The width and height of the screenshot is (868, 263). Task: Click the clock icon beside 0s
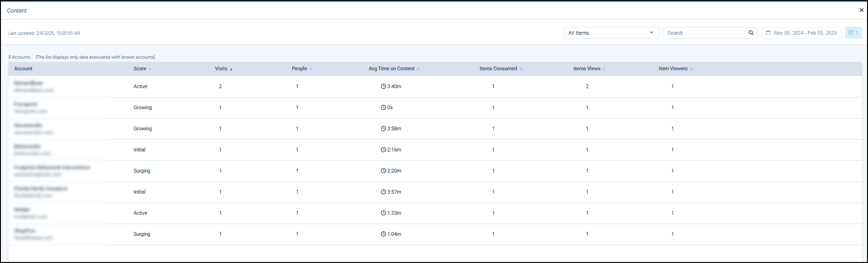click(x=383, y=107)
